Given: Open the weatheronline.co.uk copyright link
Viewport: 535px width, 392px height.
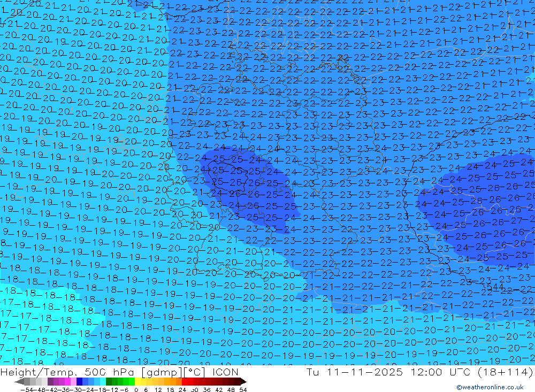Looking at the screenshot, I should [x=490, y=387].
